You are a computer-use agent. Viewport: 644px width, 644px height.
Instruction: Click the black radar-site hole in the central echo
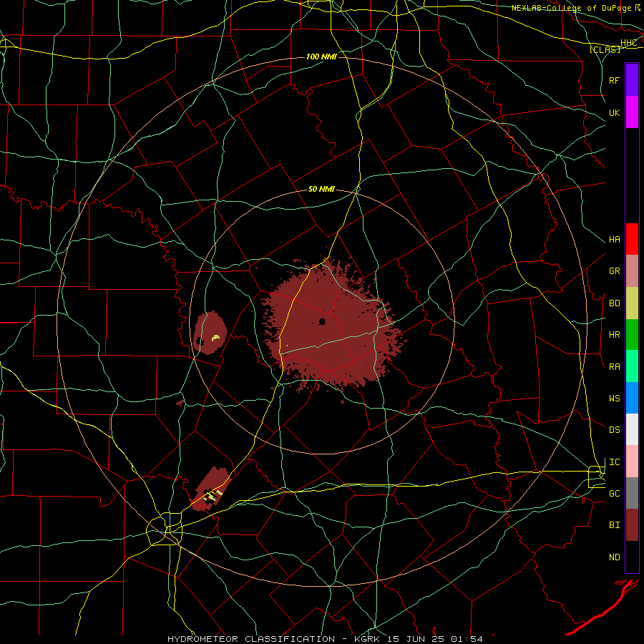[x=322, y=321]
